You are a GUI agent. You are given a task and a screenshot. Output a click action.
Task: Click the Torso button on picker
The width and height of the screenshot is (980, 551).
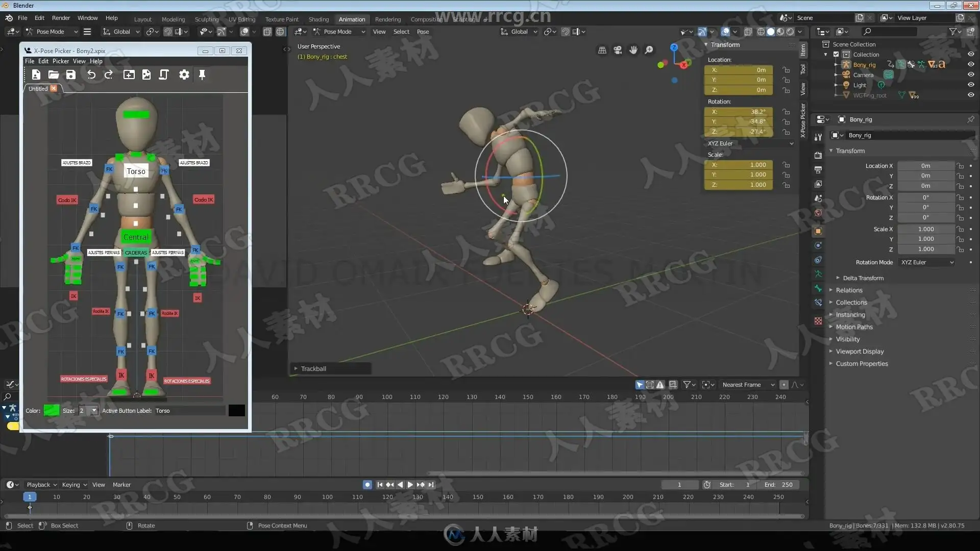click(x=136, y=171)
